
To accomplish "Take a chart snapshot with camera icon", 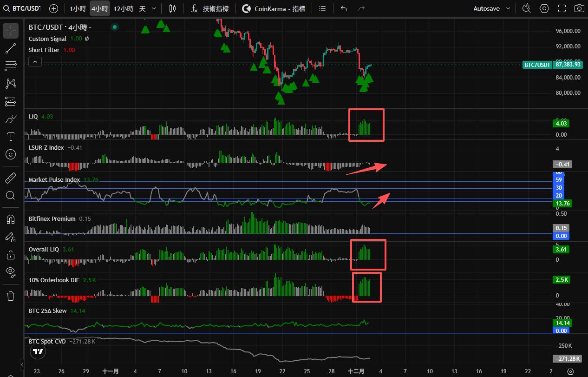I will click(x=579, y=8).
